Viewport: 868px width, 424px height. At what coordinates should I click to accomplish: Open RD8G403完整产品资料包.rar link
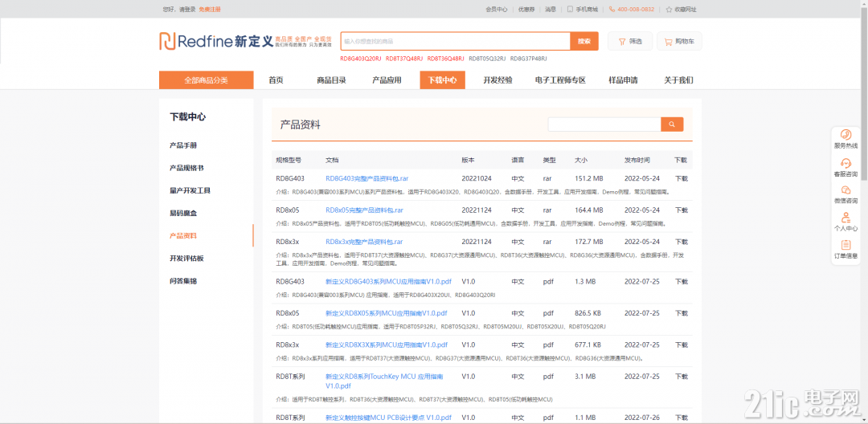click(367, 178)
